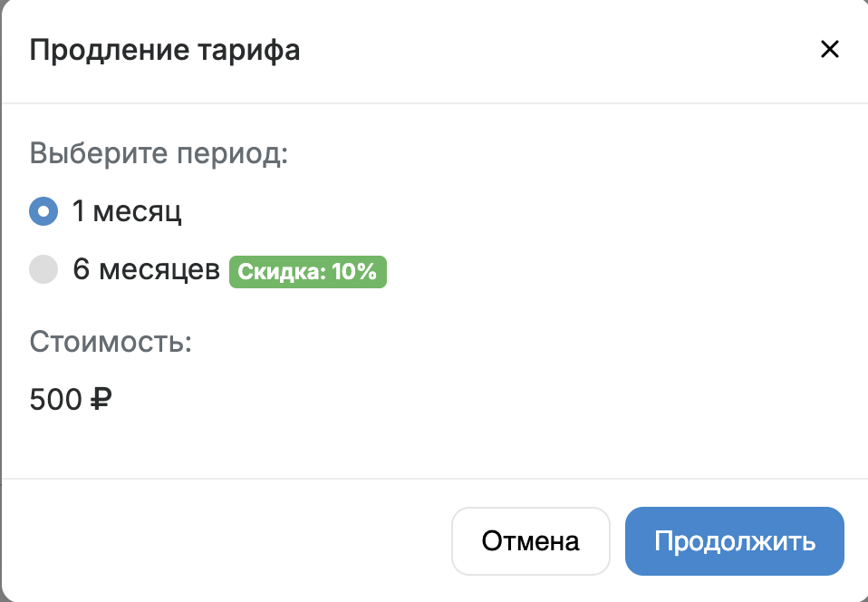Close the tariff renewal dialog with X
Screen dimensions: 868x602
[x=829, y=50]
